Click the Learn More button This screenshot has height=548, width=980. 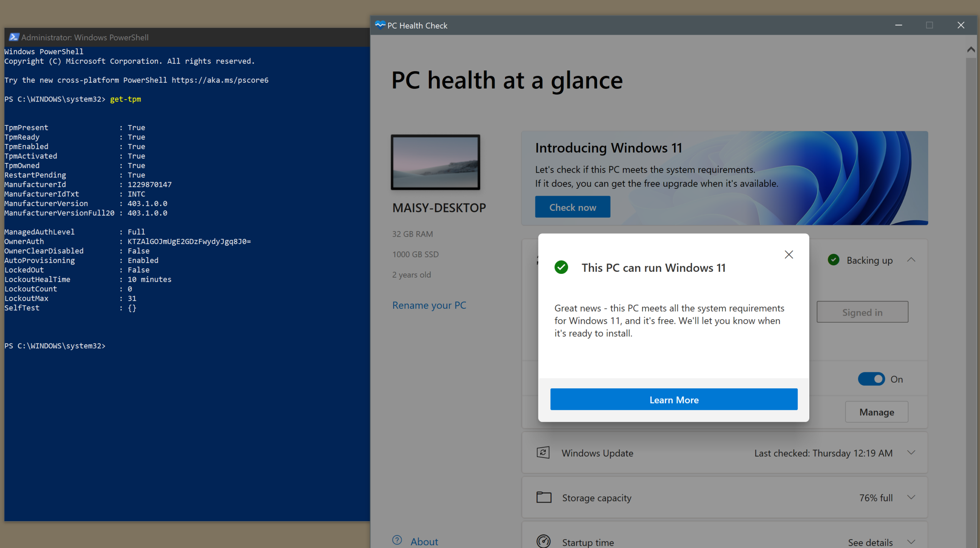pyautogui.click(x=674, y=400)
